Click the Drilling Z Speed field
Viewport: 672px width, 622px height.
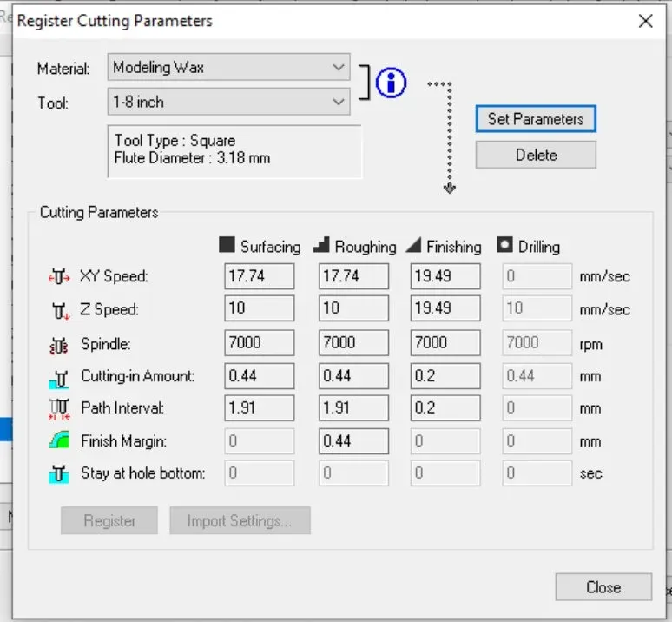(537, 308)
